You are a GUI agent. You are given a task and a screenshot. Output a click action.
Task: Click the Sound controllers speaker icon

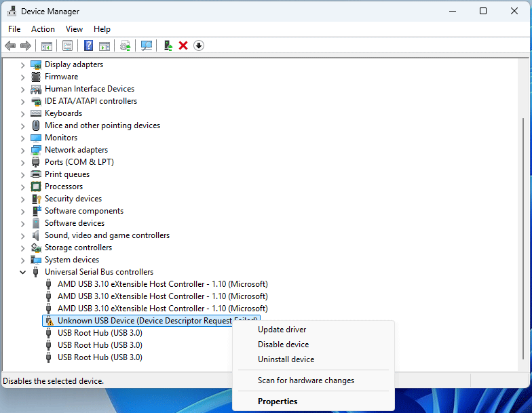click(35, 235)
